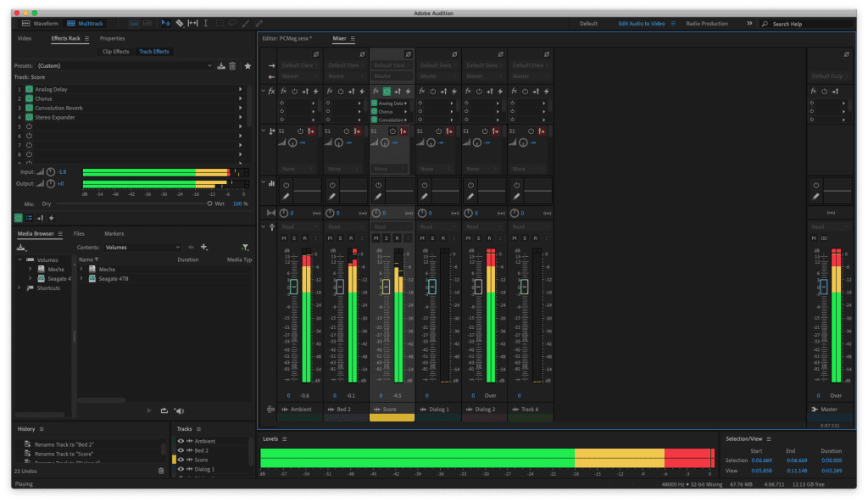This screenshot has width=868, height=502.
Task: Toggle power for the Analog Delay effect
Action: (29, 88)
